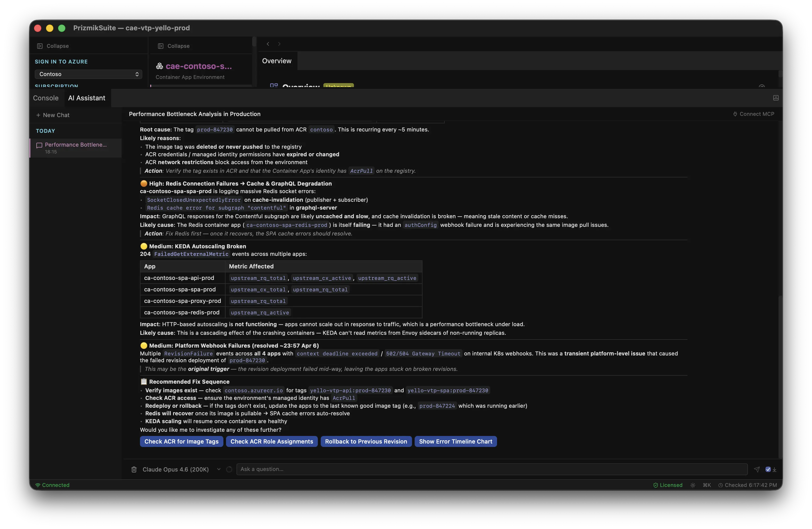This screenshot has width=812, height=529.
Task: Click the upstream_cx_active metric code
Action: [322, 278]
